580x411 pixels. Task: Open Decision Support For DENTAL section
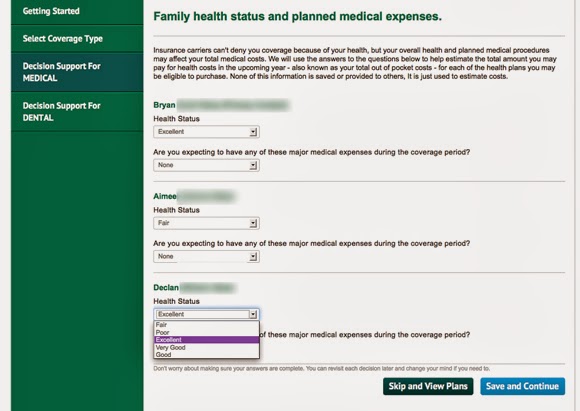tap(77, 112)
